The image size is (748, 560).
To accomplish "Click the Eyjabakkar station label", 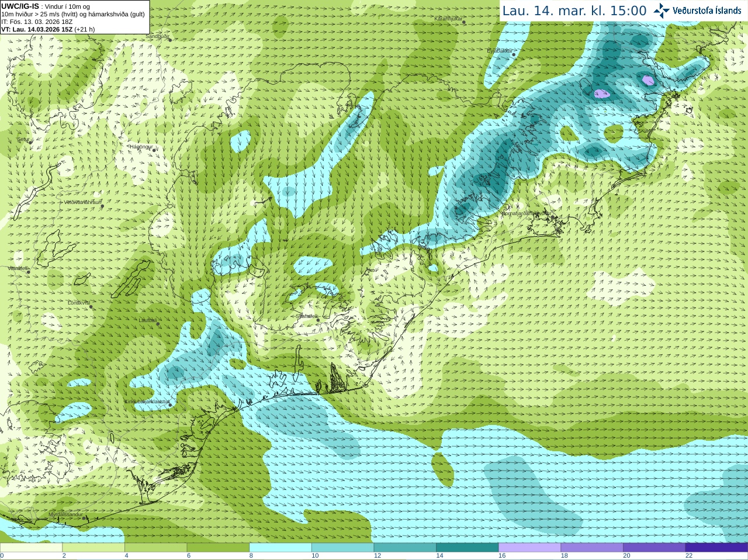I will tap(500, 51).
